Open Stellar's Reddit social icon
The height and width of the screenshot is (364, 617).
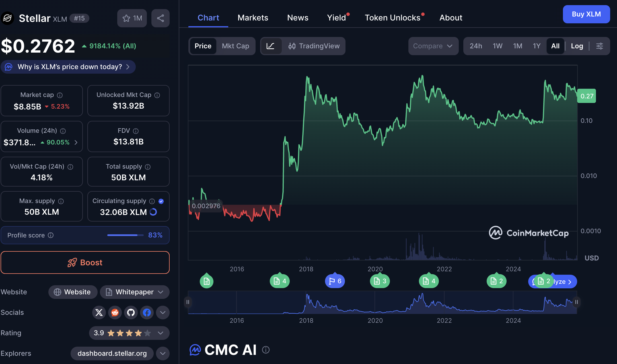pos(115,313)
